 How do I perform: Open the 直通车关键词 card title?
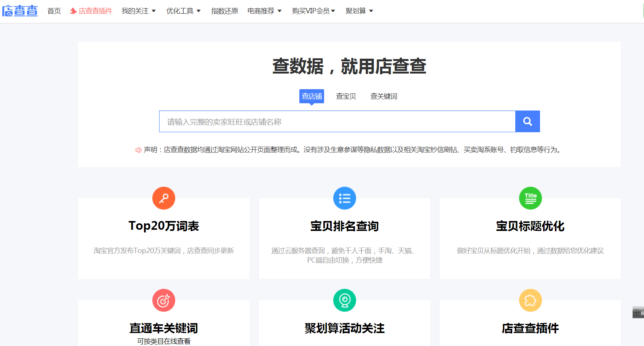click(164, 328)
